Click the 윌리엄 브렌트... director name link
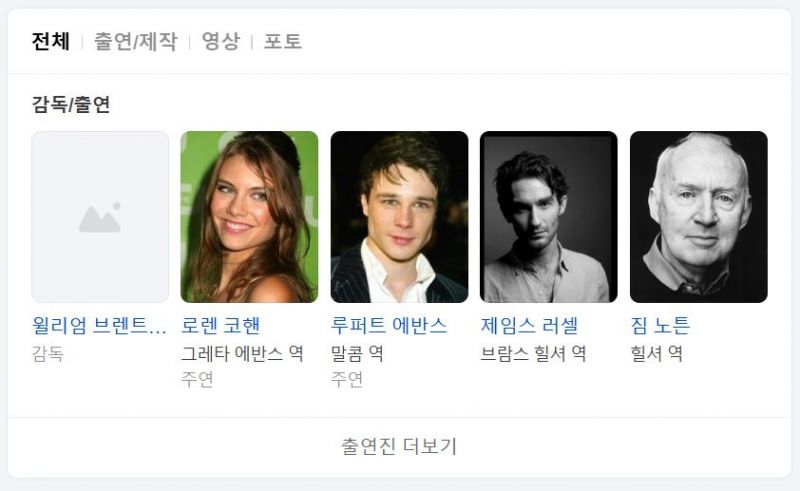 pyautogui.click(x=99, y=326)
